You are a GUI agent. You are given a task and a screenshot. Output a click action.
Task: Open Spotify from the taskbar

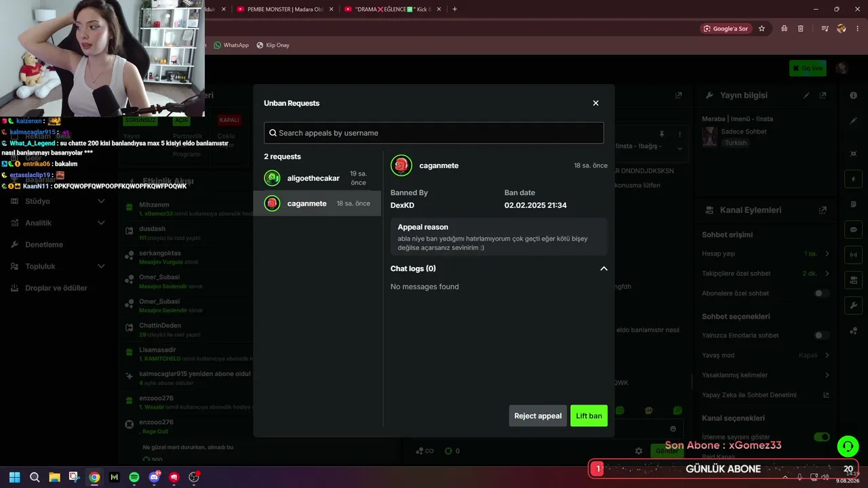click(134, 477)
